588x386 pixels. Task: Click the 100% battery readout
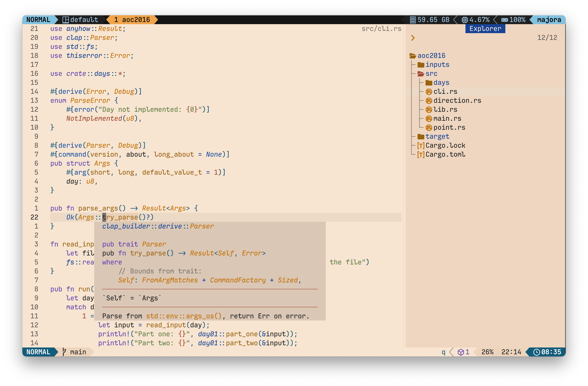click(x=517, y=20)
